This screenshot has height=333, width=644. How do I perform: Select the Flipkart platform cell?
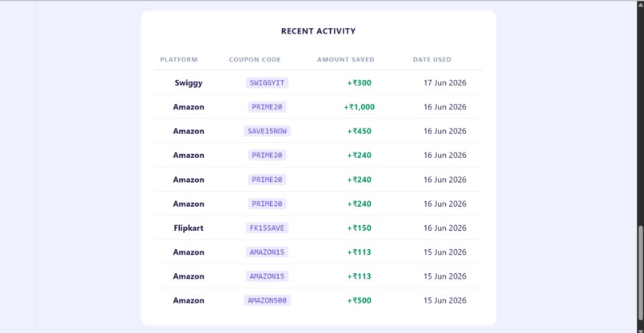(x=188, y=228)
